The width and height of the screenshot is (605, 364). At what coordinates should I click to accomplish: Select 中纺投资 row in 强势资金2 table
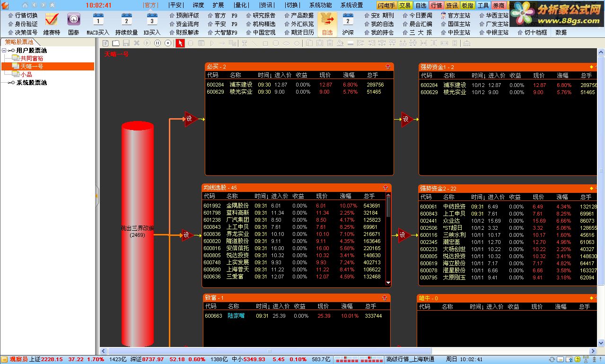(x=509, y=207)
